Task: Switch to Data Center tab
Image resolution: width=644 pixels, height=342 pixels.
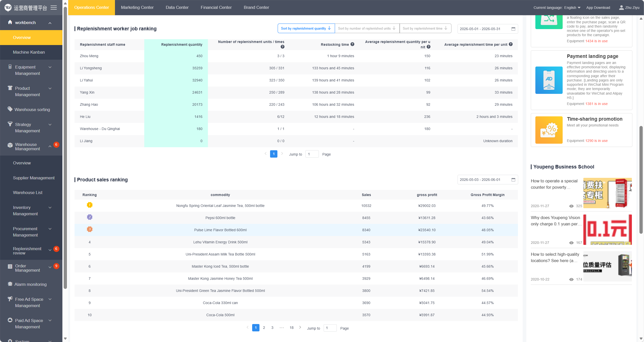Action: coord(177,8)
